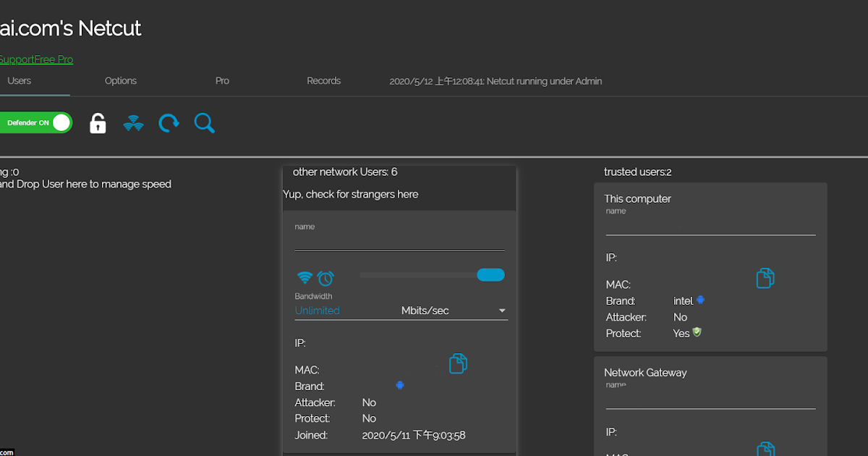Toggle the Defender ON switch
Screen dimensions: 868x456
(35, 123)
